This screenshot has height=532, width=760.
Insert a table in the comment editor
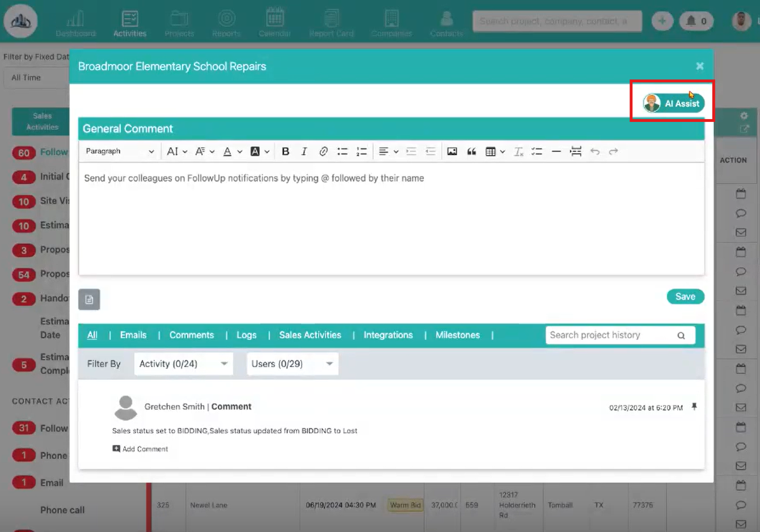(x=492, y=151)
